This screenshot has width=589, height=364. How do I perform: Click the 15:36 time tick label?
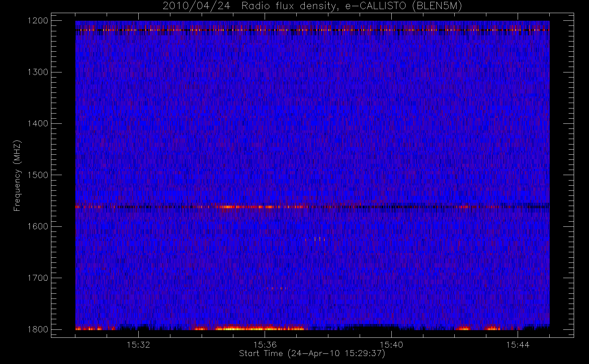pos(265,344)
